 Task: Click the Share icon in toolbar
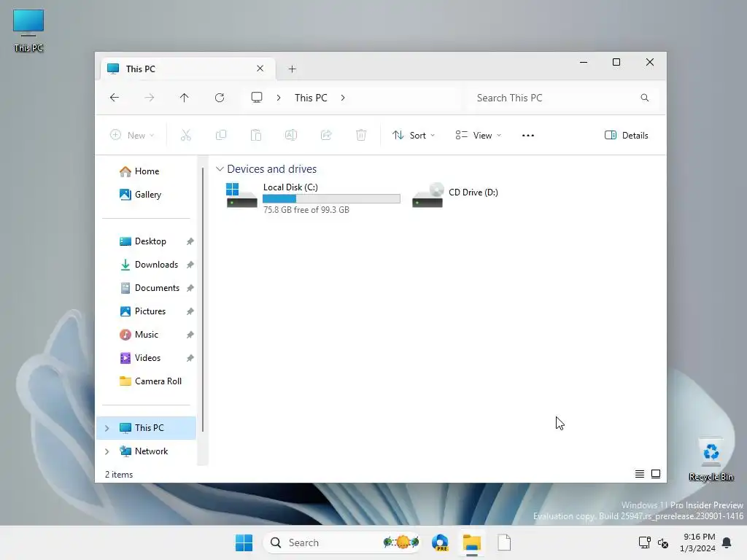[x=326, y=135]
